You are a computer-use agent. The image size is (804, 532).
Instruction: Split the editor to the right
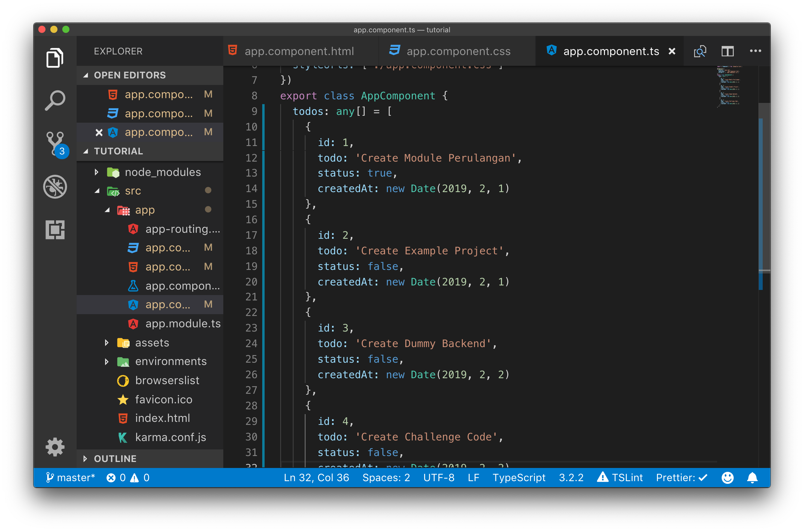pyautogui.click(x=727, y=51)
